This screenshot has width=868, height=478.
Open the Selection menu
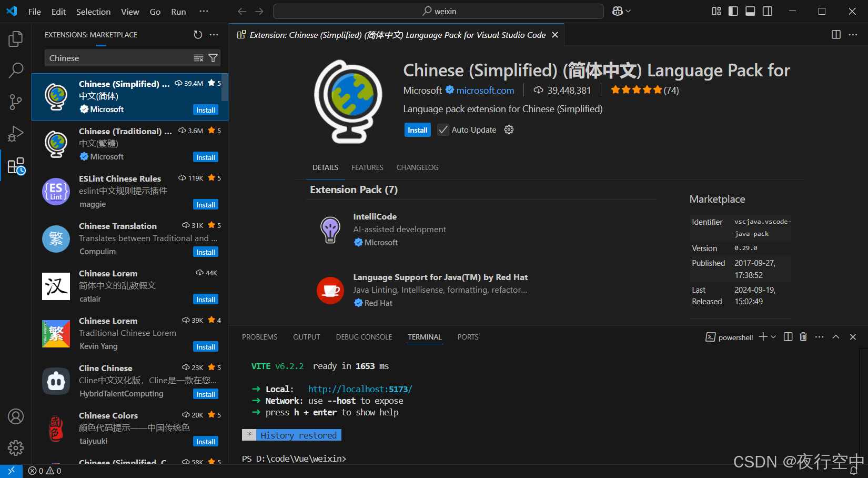click(x=93, y=12)
